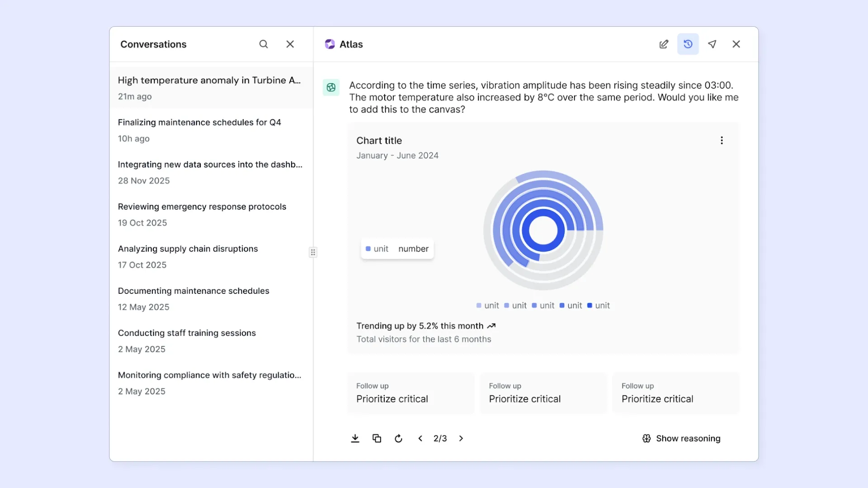Click the January - June 2024 subtitle
868x488 pixels.
pos(397,155)
